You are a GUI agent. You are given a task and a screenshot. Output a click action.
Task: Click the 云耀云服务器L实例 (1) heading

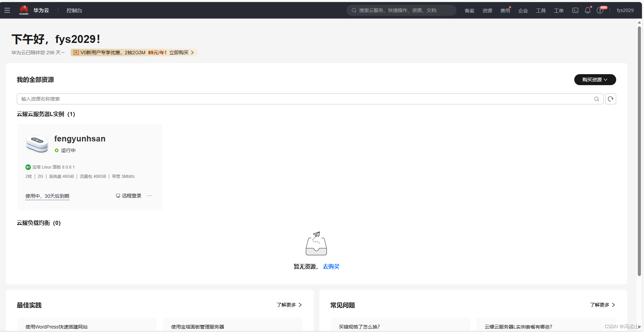46,114
